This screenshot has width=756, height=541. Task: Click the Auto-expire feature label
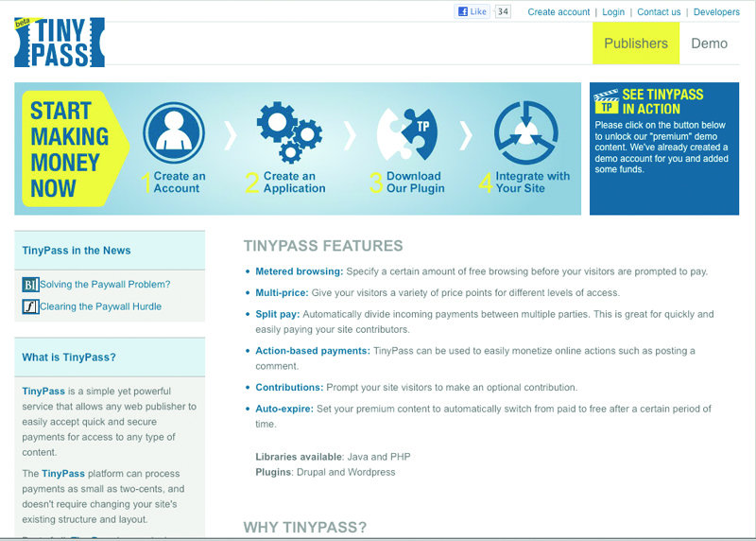(284, 409)
